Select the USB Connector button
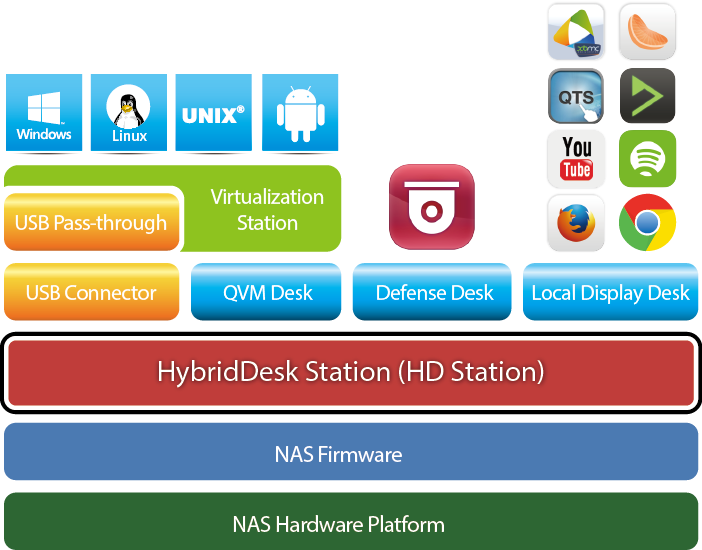This screenshot has height=550, width=702. coord(91,292)
